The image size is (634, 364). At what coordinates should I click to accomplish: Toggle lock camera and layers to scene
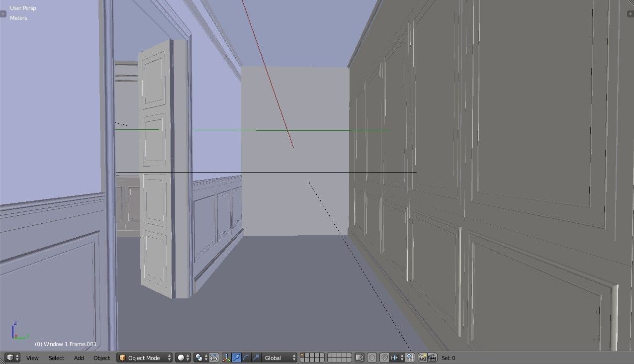pos(360,358)
